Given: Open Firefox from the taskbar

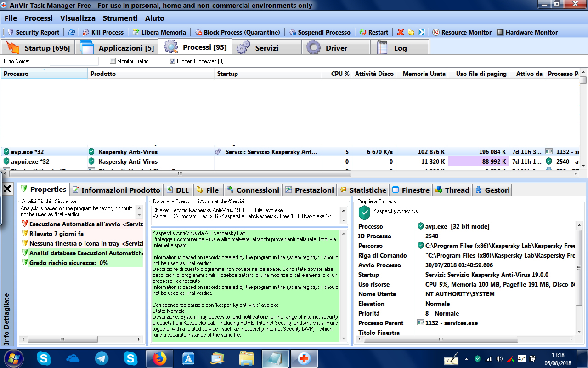Looking at the screenshot, I should pyautogui.click(x=159, y=358).
